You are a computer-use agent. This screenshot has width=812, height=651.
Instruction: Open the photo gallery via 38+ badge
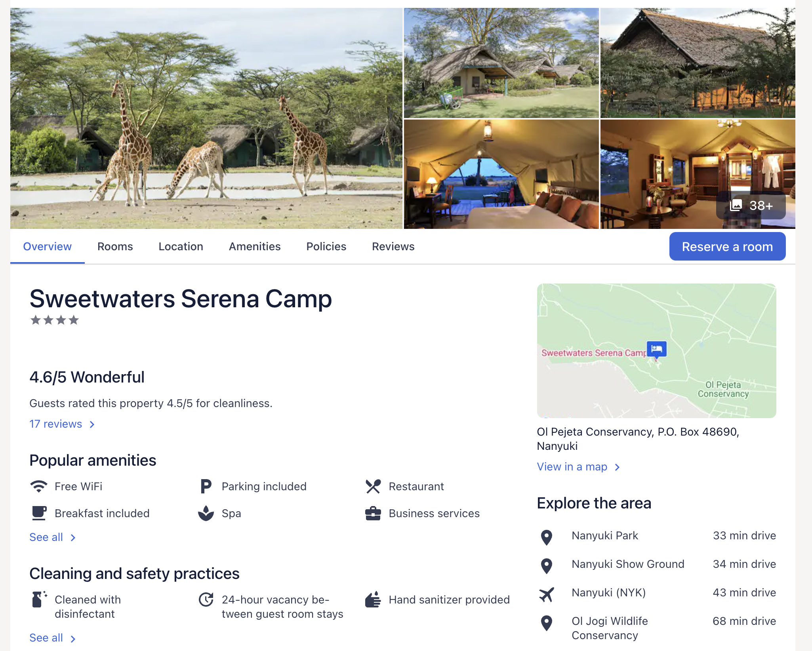[x=751, y=206]
